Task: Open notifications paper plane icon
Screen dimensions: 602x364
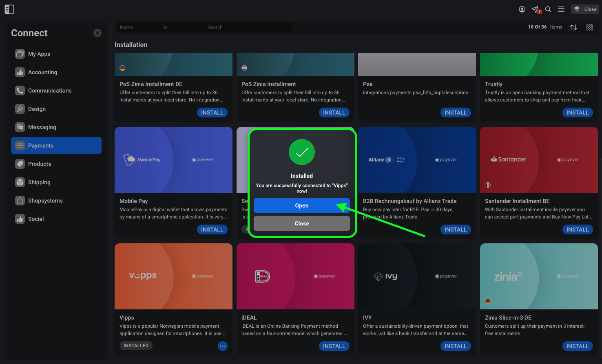Action: pyautogui.click(x=536, y=9)
